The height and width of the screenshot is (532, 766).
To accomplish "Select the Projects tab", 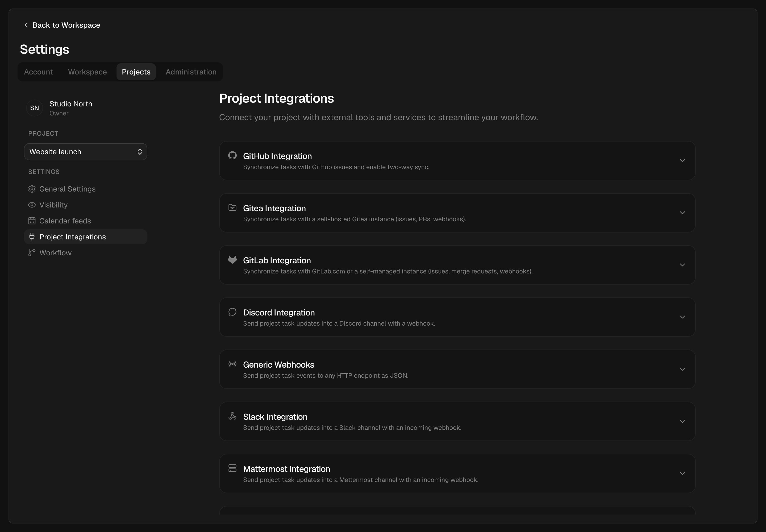I will click(x=136, y=72).
